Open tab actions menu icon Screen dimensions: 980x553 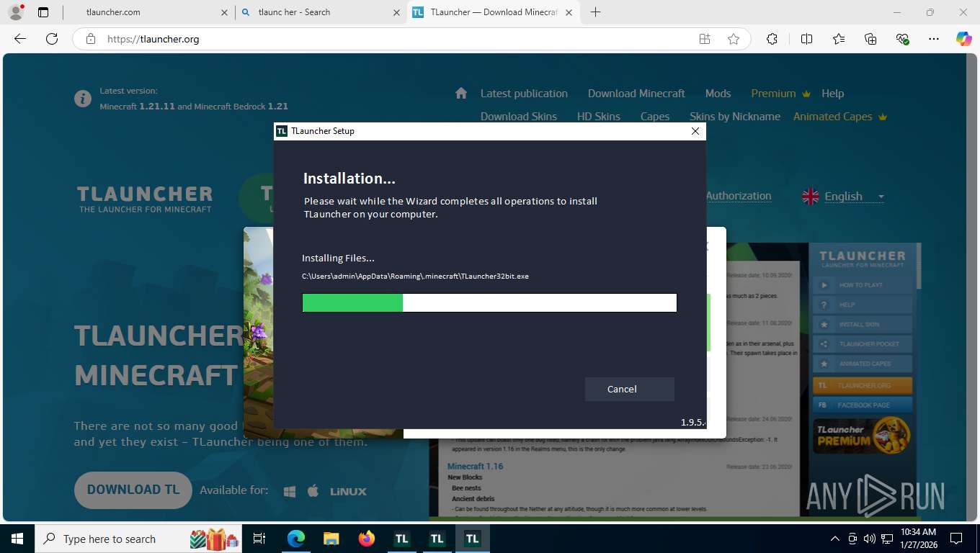(43, 12)
